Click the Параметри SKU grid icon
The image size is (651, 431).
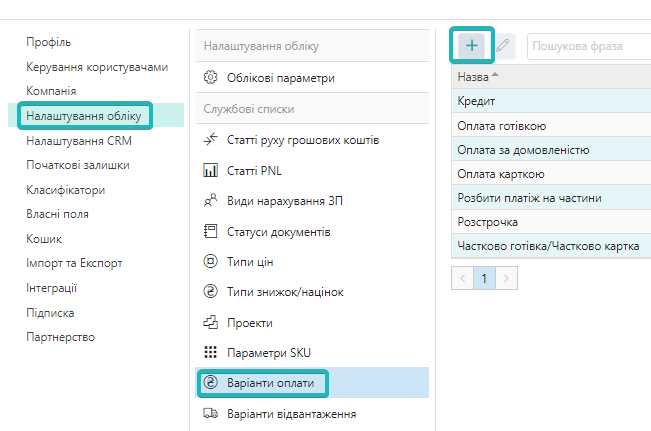(210, 352)
